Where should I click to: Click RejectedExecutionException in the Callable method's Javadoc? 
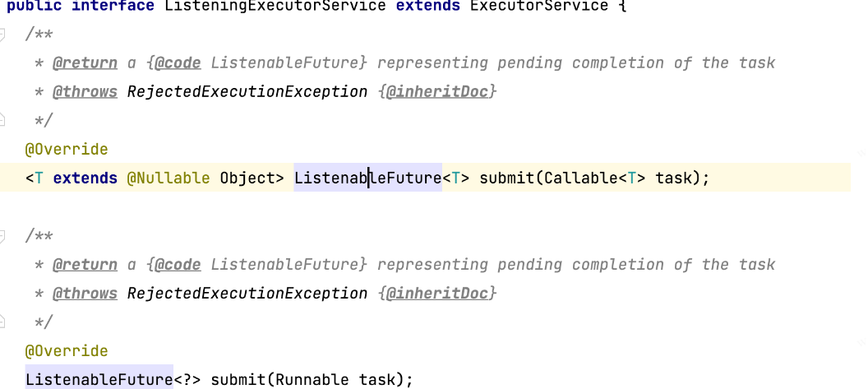(247, 91)
